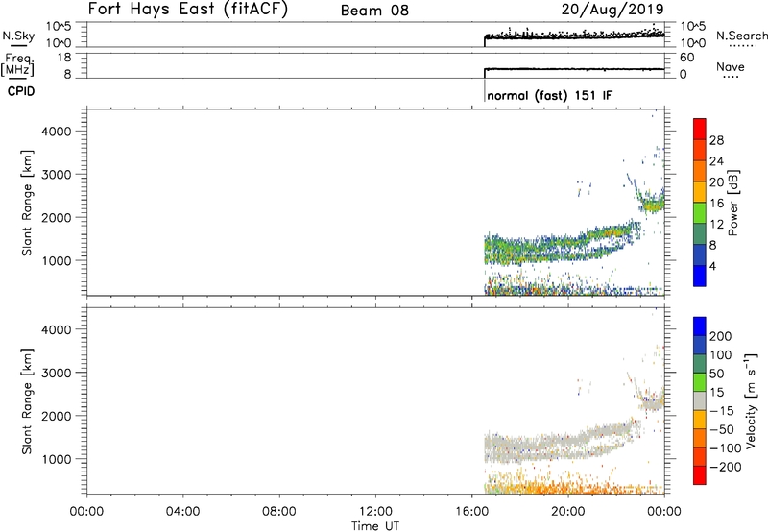Click the 'Nave' legend label

[730, 67]
